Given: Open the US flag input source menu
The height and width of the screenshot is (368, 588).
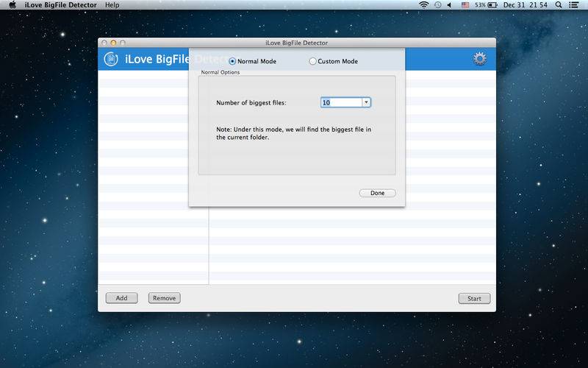Looking at the screenshot, I should click(465, 5).
